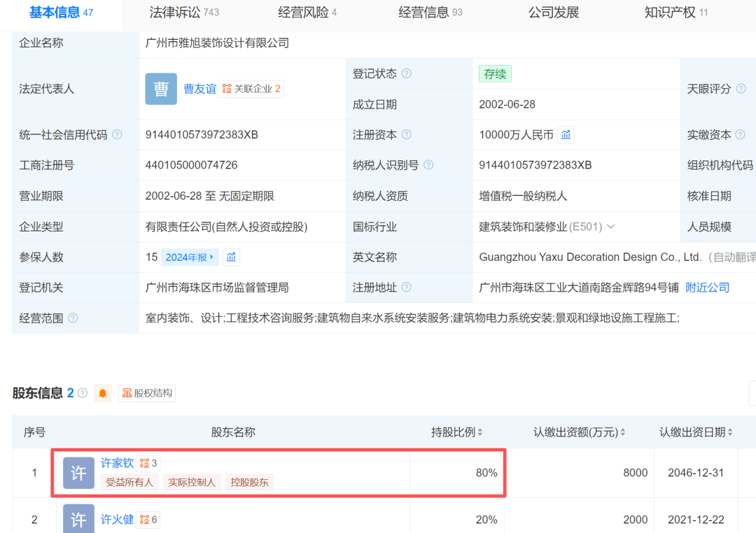The height and width of the screenshot is (533, 756).
Task: Sort by 认缴出资额(万元) column
Action: pos(622,432)
